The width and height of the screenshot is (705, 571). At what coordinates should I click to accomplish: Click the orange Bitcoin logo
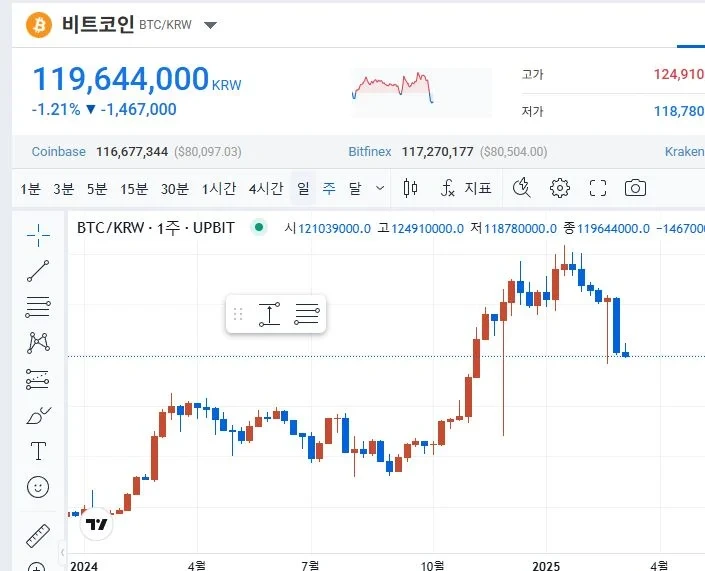point(39,25)
